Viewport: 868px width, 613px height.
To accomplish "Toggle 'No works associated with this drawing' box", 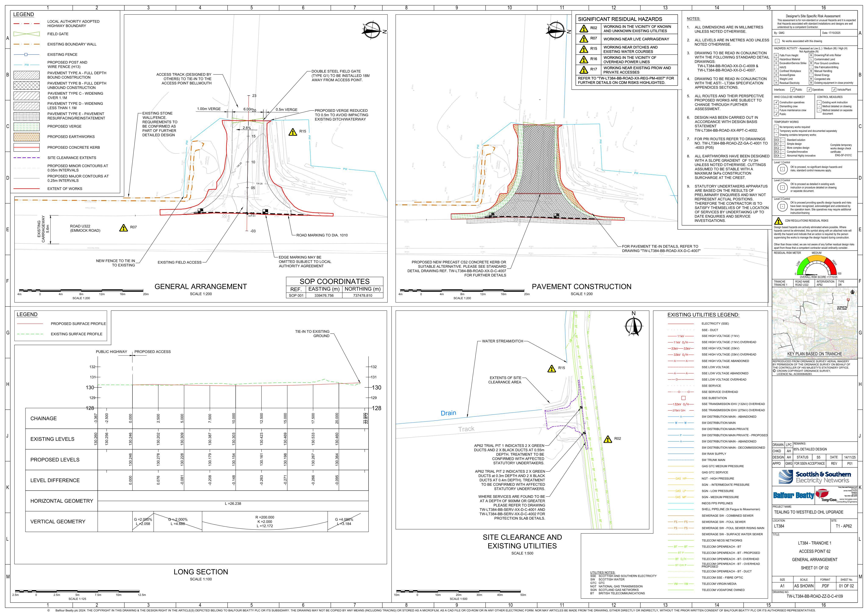I will [x=777, y=41].
